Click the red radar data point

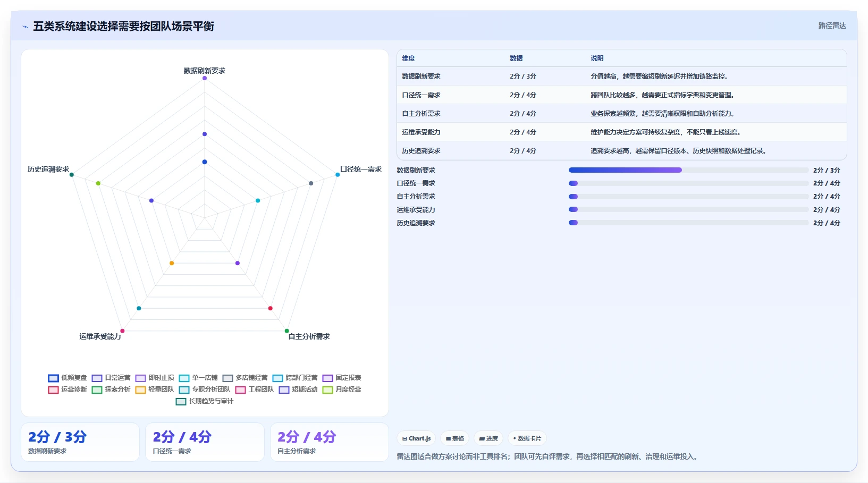click(271, 308)
